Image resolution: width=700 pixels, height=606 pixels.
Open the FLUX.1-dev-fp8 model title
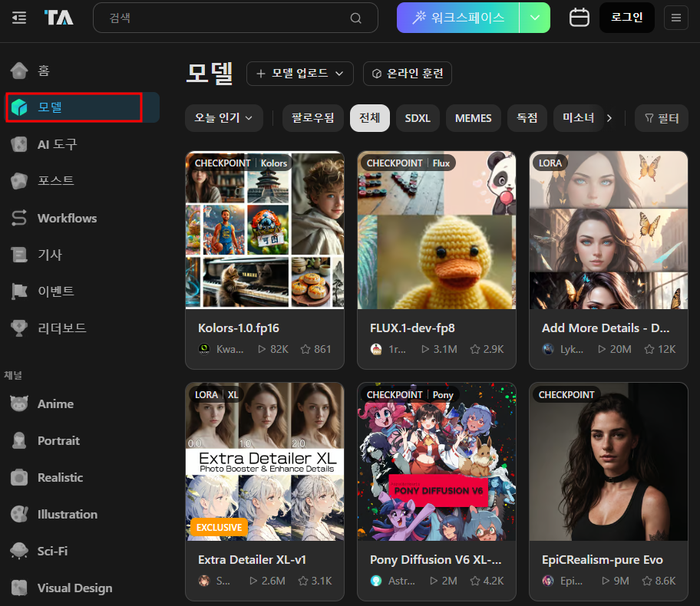412,328
